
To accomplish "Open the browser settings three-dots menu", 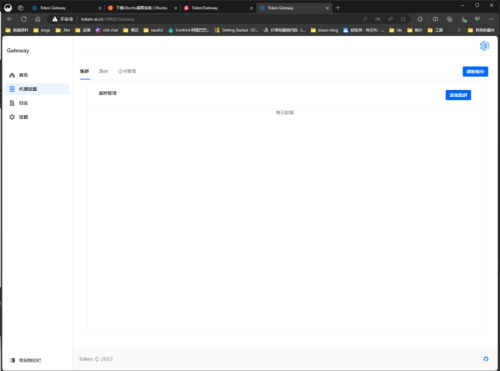I will pos(491,19).
